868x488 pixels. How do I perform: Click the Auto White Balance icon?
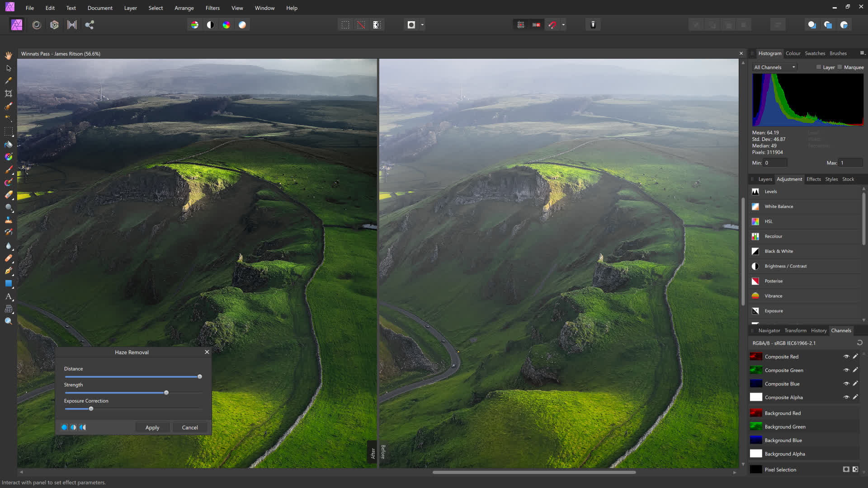pyautogui.click(x=242, y=25)
